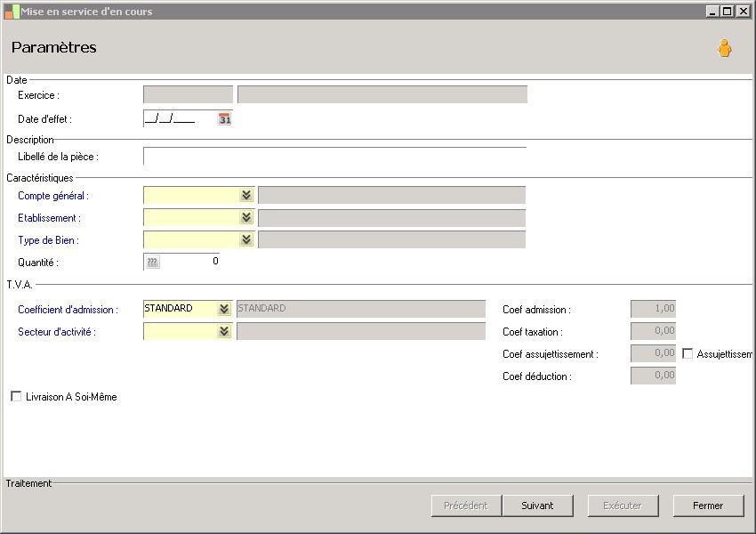This screenshot has height=534, width=756.
Task: Expand the Type de Bien dropdown
Action: [x=246, y=239]
